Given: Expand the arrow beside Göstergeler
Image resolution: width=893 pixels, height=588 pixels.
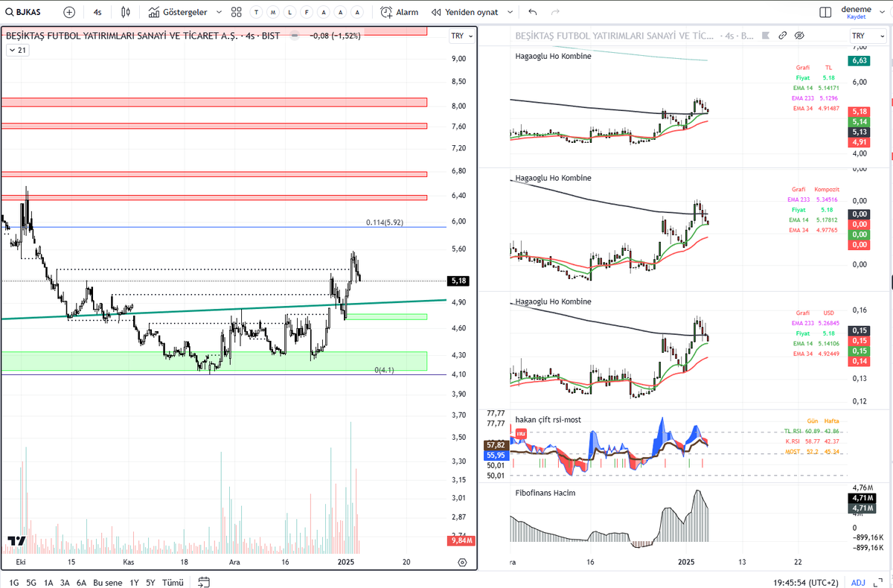Looking at the screenshot, I should pos(218,12).
